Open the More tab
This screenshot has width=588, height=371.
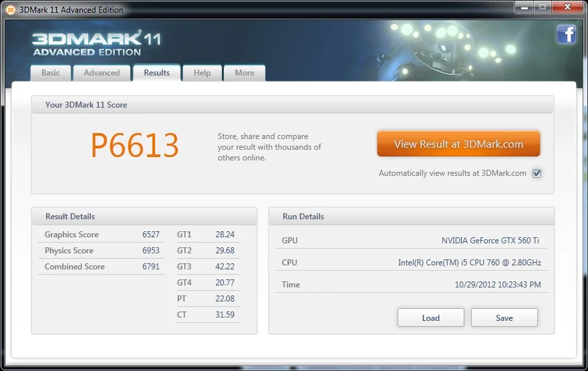pyautogui.click(x=245, y=73)
